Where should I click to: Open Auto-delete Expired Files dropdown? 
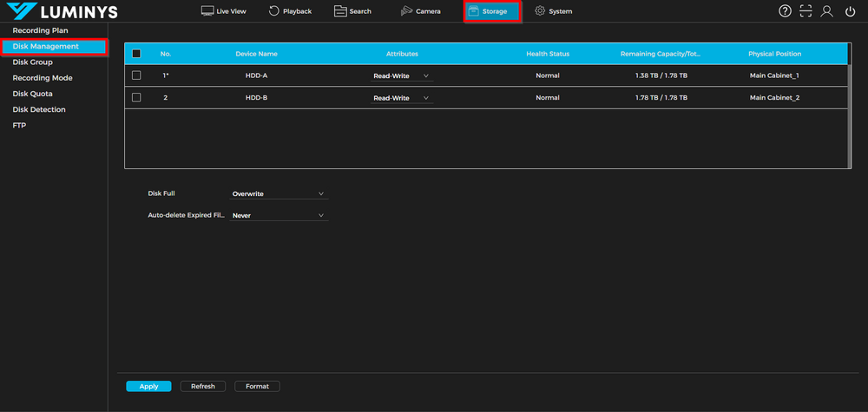tap(279, 215)
